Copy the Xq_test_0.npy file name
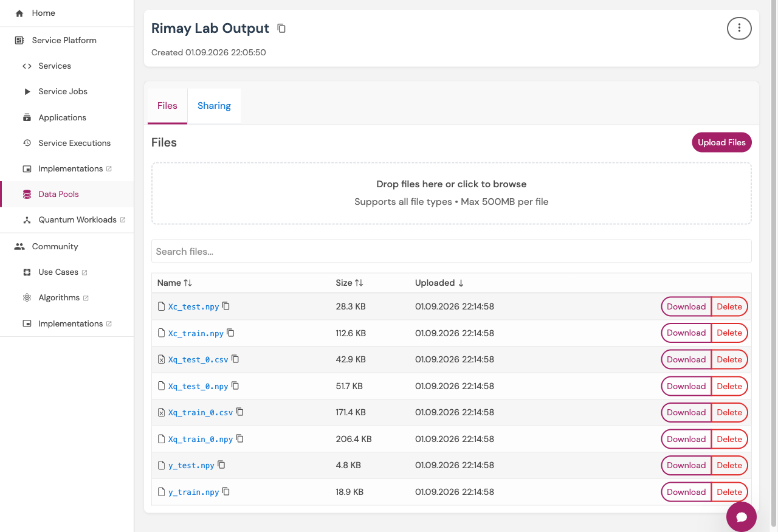 [x=235, y=385]
